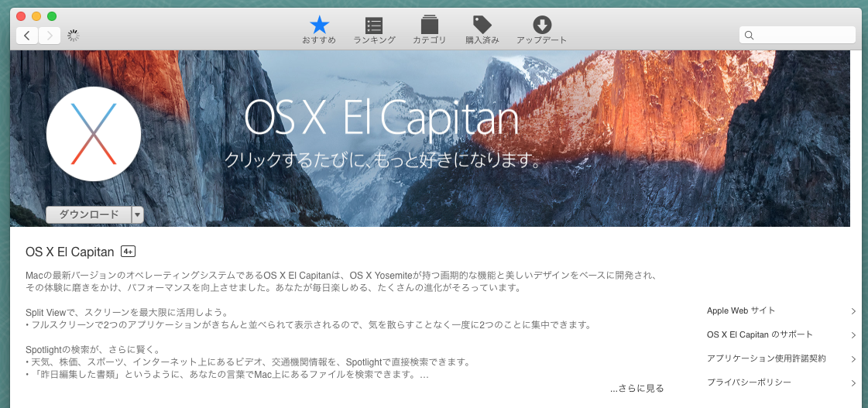
Task: Click the banner tagline クリックするたびに、もっと好きになります。
Action: point(383,159)
